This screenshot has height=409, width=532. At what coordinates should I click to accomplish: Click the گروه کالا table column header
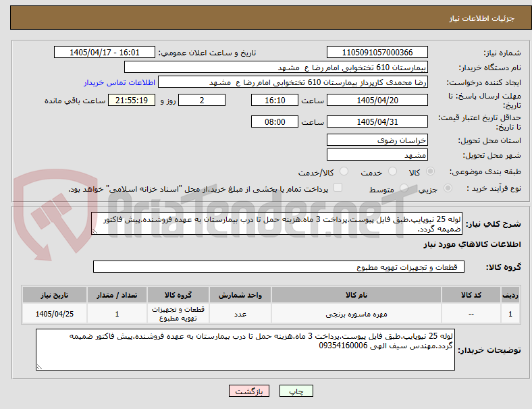click(178, 295)
